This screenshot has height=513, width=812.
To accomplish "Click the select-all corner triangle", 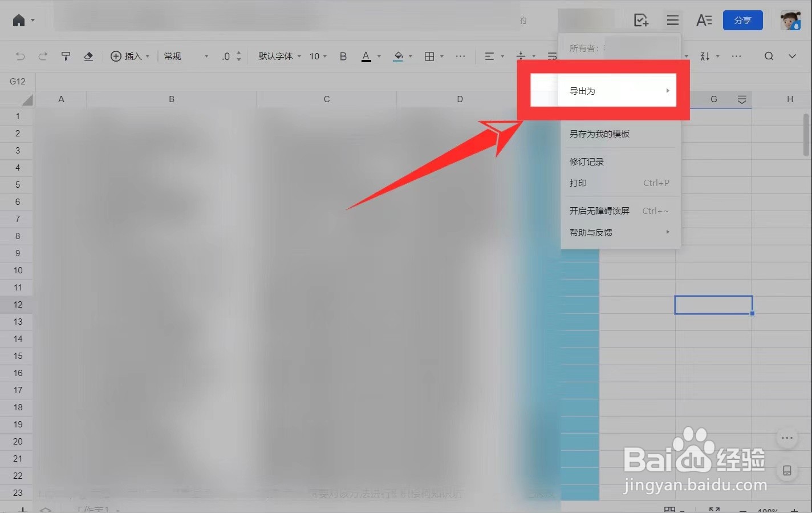I will coord(27,100).
